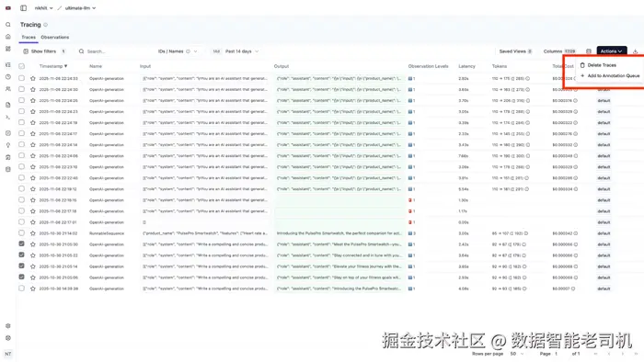This screenshot has height=362, width=644.
Task: Uncheck the 2025-10-30 21:05:30 trace checkbox
Action: tap(22, 243)
